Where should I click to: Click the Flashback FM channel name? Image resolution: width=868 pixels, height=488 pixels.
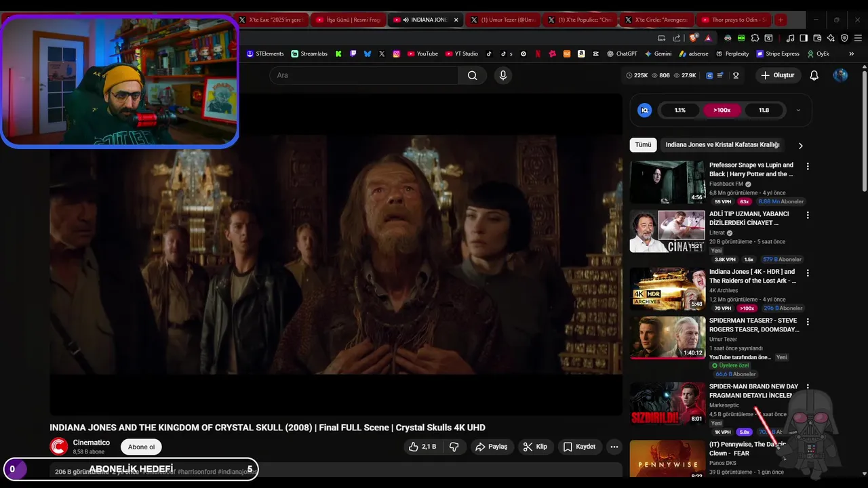tap(726, 184)
